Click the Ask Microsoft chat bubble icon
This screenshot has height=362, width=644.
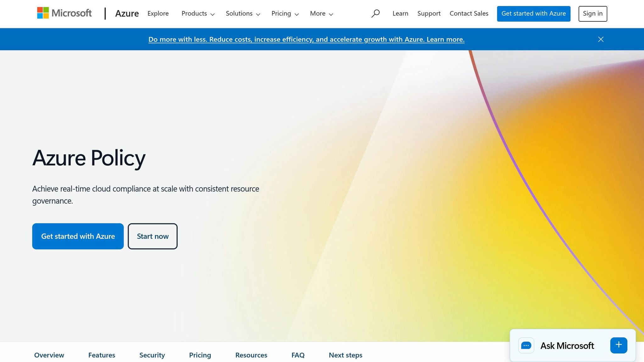(526, 346)
